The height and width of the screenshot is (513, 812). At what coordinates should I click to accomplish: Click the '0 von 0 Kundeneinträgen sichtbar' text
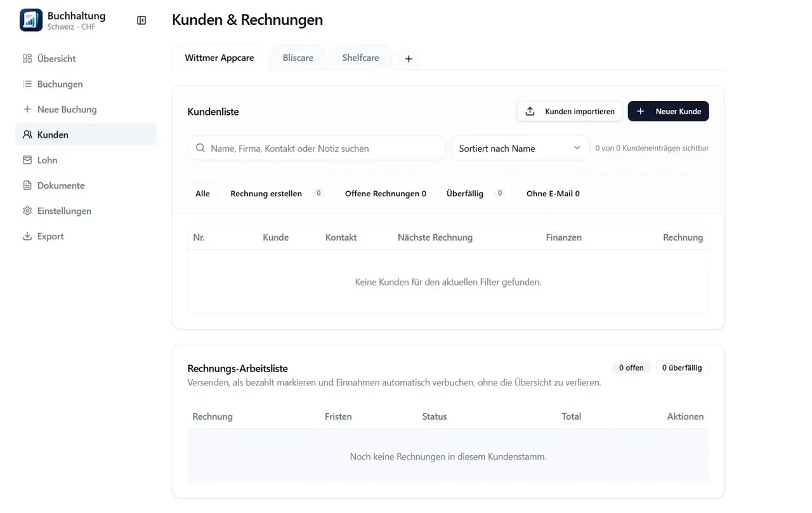(x=652, y=148)
